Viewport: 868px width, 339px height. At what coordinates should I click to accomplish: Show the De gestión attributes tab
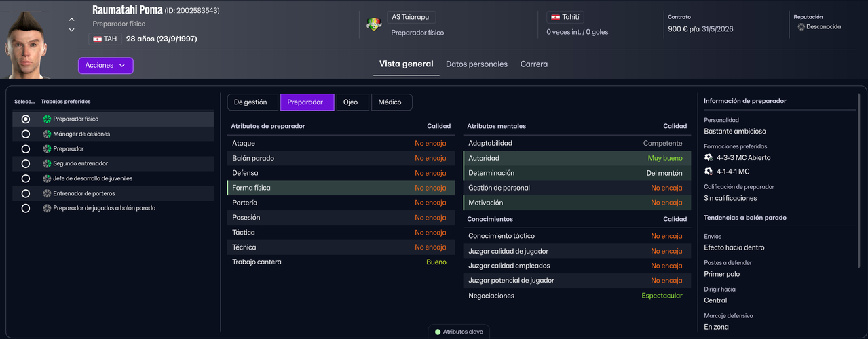pyautogui.click(x=252, y=102)
